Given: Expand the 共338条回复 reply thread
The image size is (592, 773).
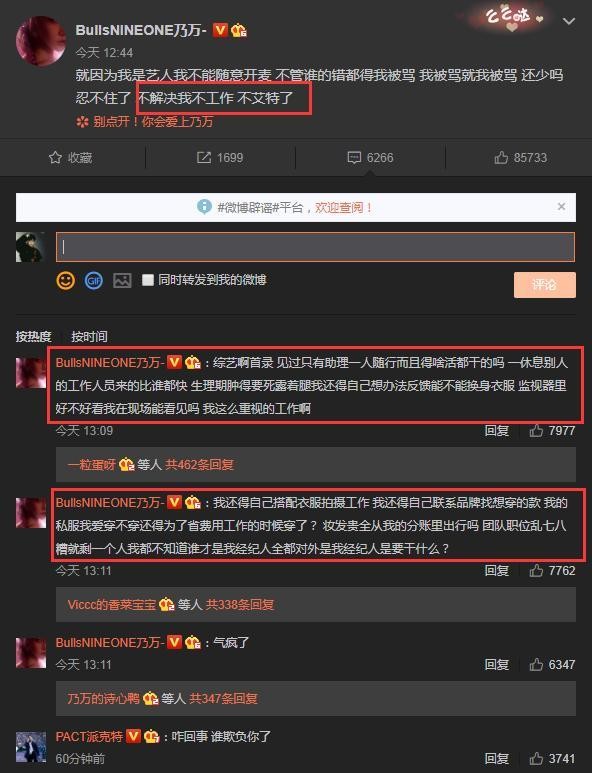Looking at the screenshot, I should click(x=240, y=604).
